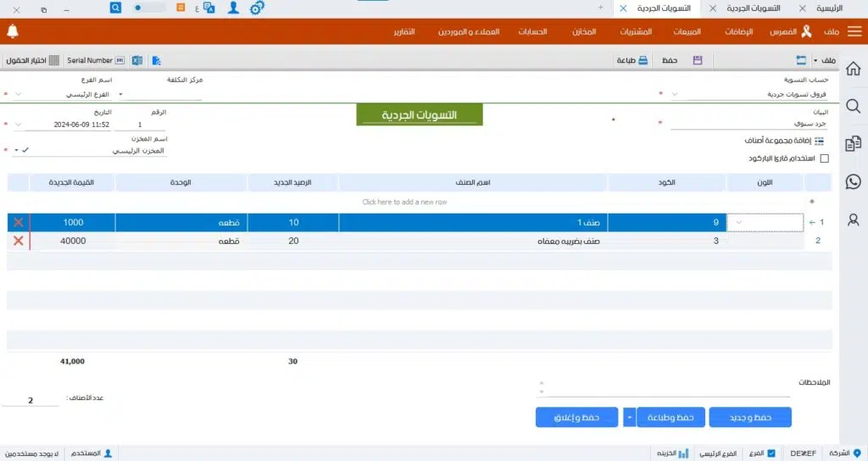Click the حفظ وإغلاق button
The width and height of the screenshot is (868, 461).
[577, 417]
